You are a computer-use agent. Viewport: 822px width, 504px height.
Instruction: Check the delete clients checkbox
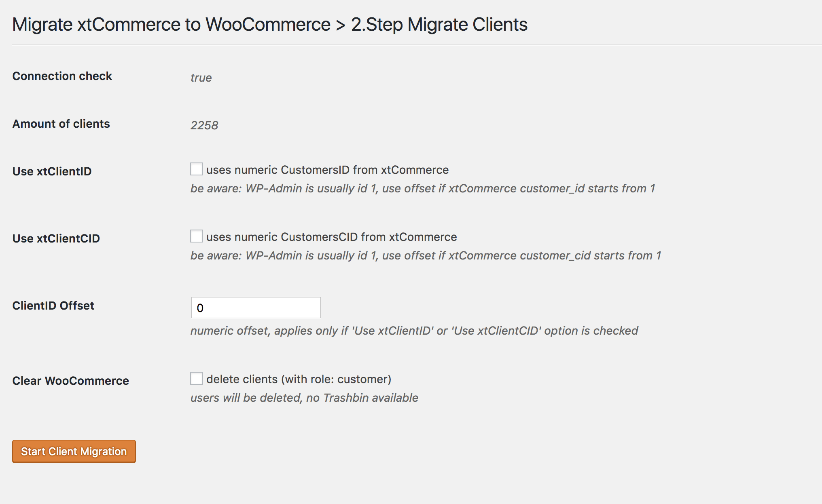click(x=197, y=378)
